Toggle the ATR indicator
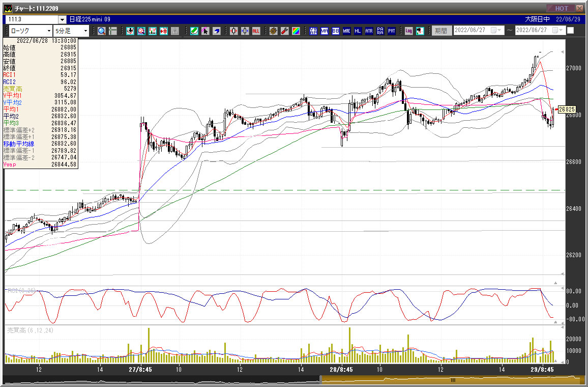This screenshot has height=387, width=588. (x=369, y=31)
